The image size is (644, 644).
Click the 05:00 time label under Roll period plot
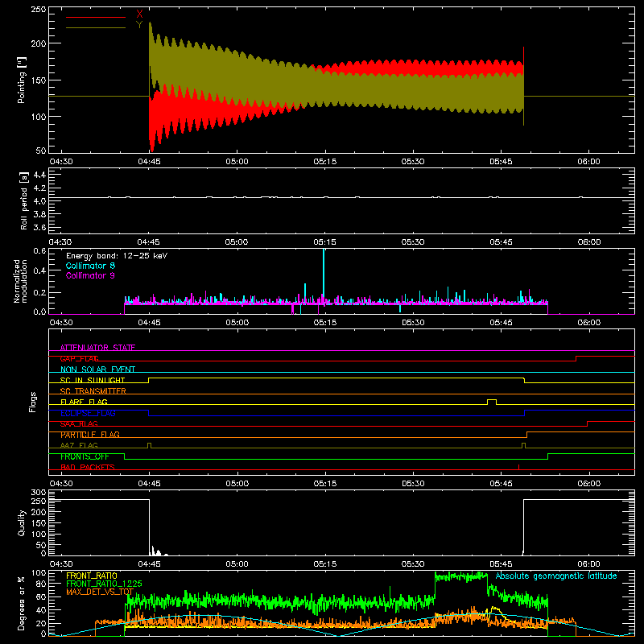click(237, 242)
